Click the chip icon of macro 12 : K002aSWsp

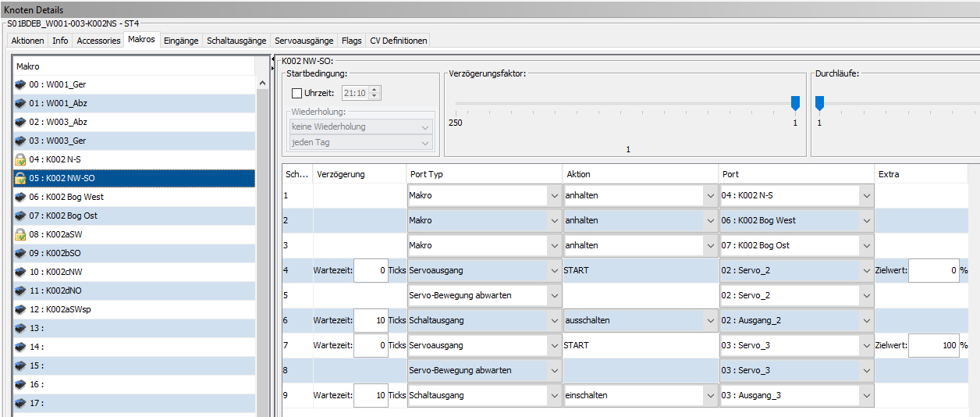coord(20,309)
